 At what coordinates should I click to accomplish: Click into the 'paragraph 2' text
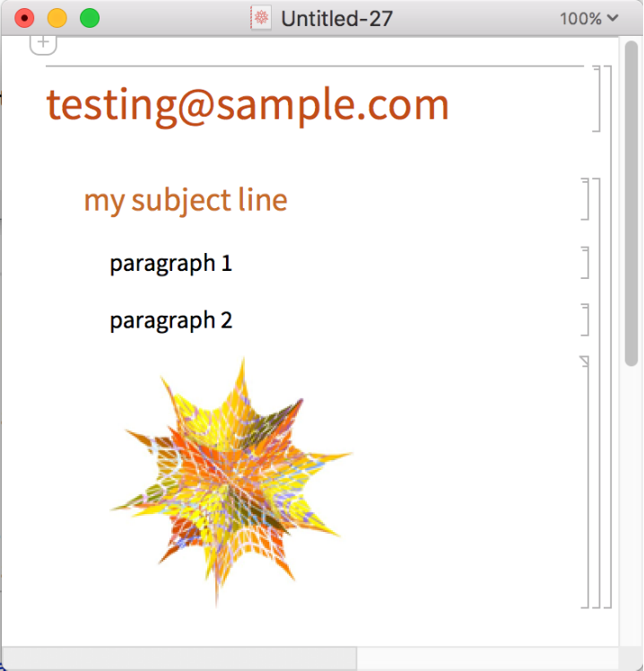coord(170,320)
